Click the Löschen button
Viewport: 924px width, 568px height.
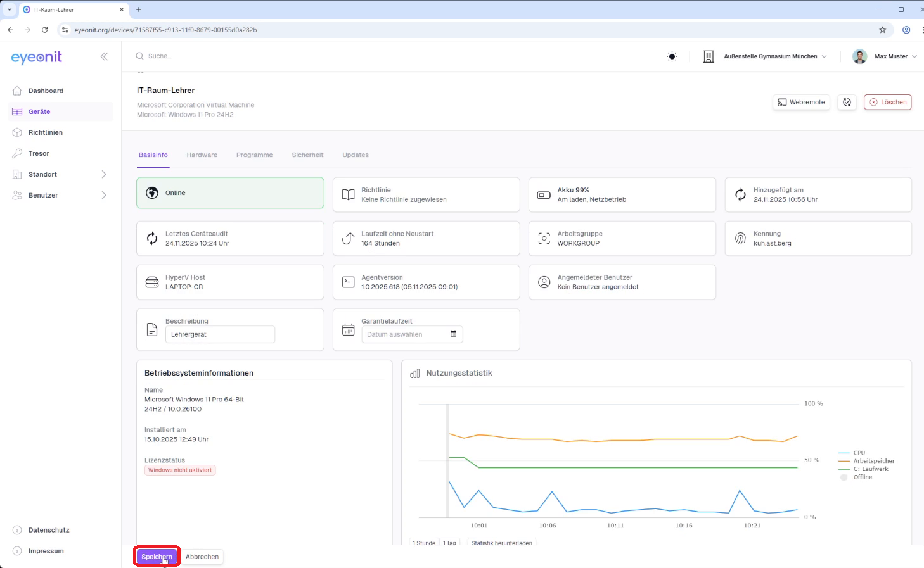pyautogui.click(x=887, y=102)
